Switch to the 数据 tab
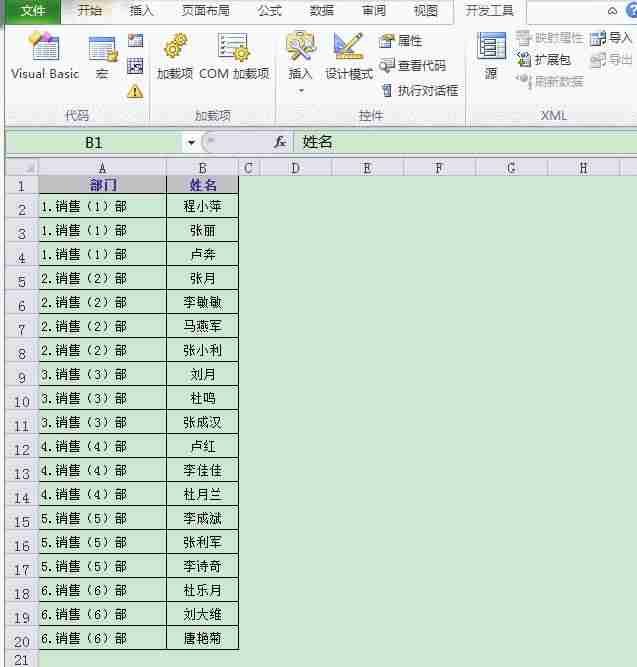Image resolution: width=637 pixels, height=667 pixels. pyautogui.click(x=322, y=11)
